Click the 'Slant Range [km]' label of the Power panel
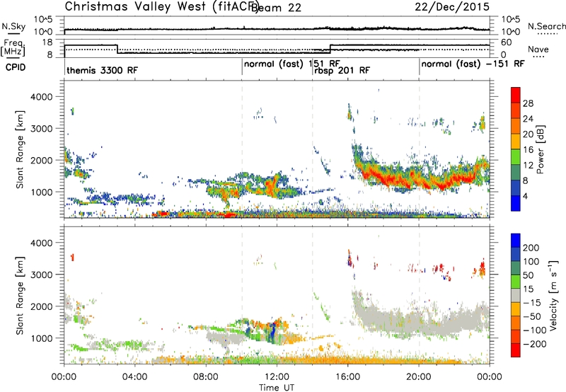The image size is (566, 392). tap(20, 149)
